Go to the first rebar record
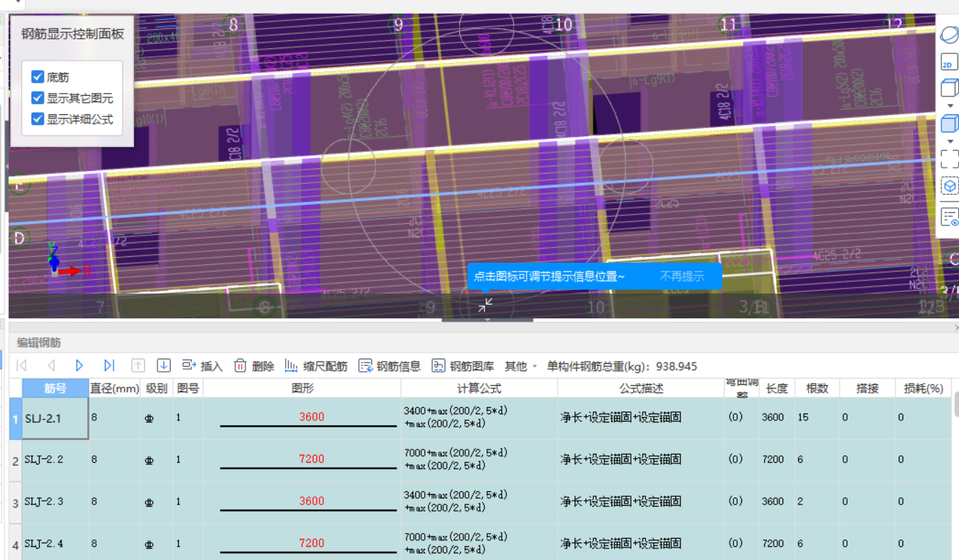The width and height of the screenshot is (959, 560). click(x=22, y=365)
